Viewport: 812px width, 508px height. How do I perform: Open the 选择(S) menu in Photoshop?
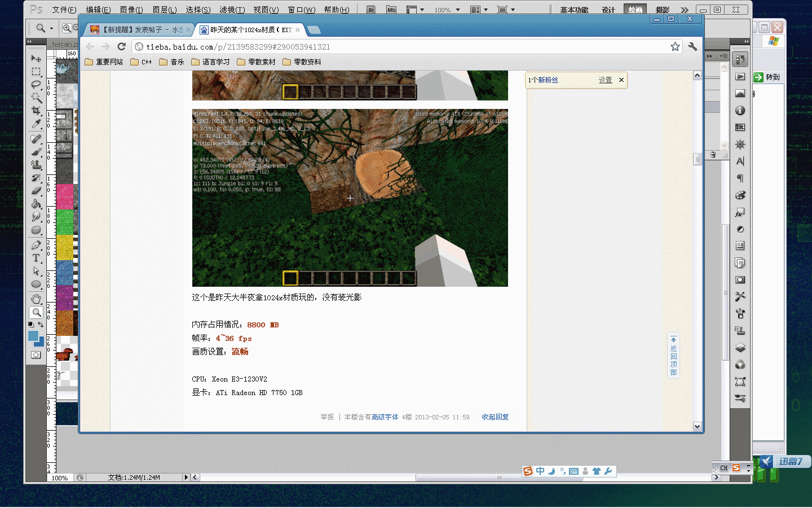coord(198,10)
